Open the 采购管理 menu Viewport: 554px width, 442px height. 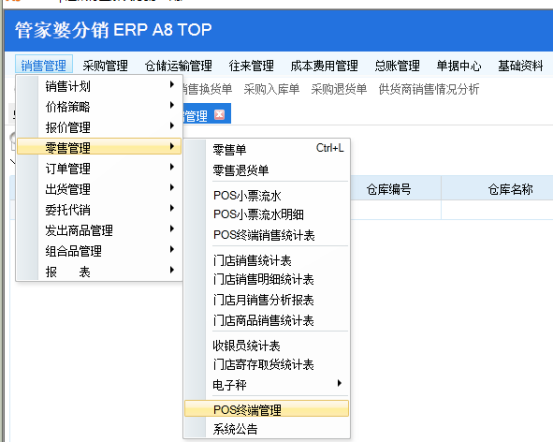point(105,66)
